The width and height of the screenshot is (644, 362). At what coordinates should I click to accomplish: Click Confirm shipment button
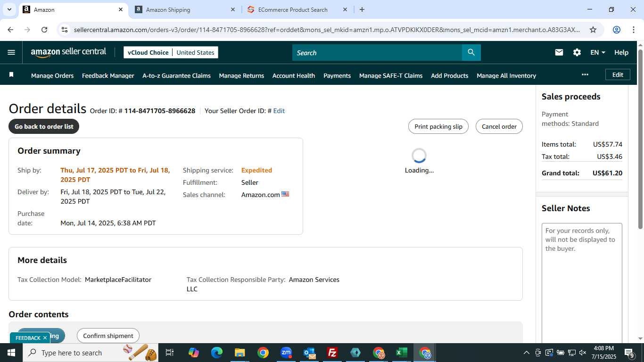pyautogui.click(x=108, y=336)
